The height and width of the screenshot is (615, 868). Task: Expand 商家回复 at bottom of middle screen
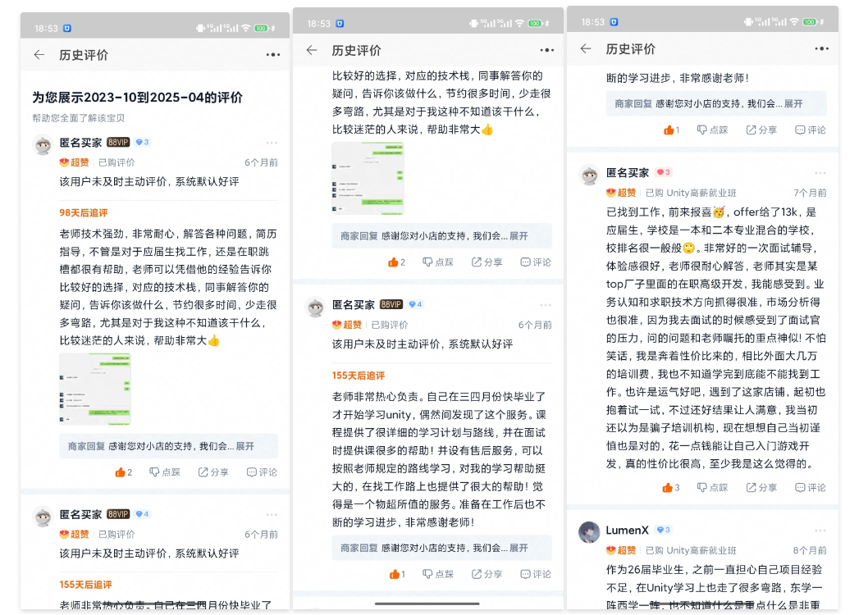[x=518, y=548]
